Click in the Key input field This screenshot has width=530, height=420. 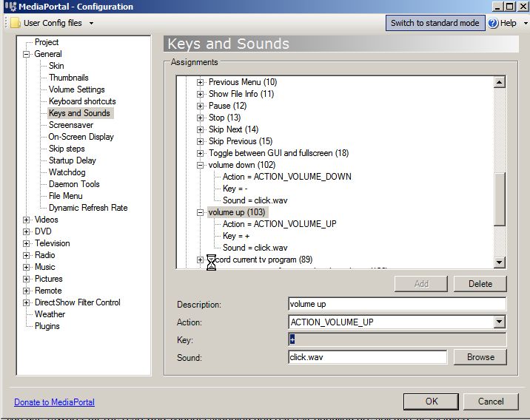[x=397, y=339]
